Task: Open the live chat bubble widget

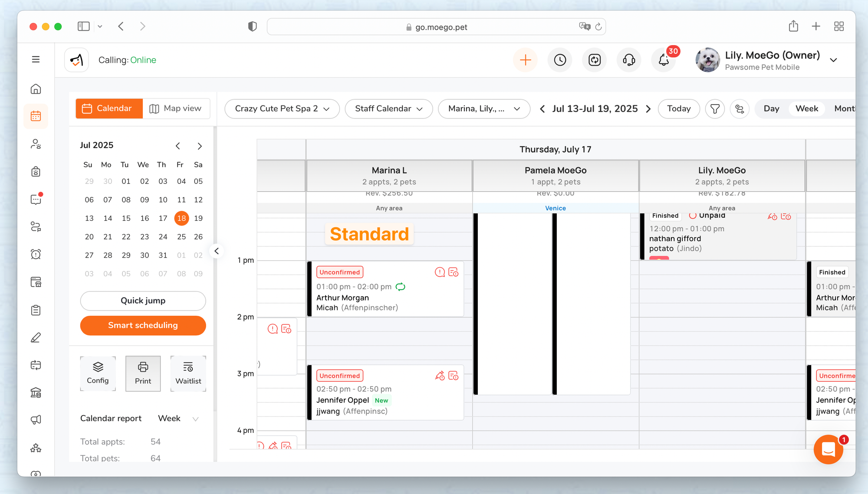Action: [x=828, y=449]
